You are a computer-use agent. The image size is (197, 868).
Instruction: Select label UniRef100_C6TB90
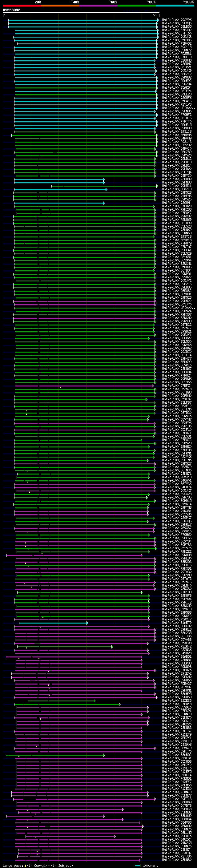(177, 223)
